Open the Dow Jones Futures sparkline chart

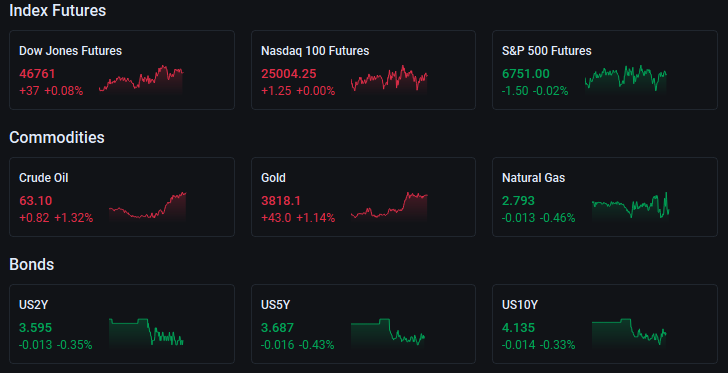pos(141,79)
